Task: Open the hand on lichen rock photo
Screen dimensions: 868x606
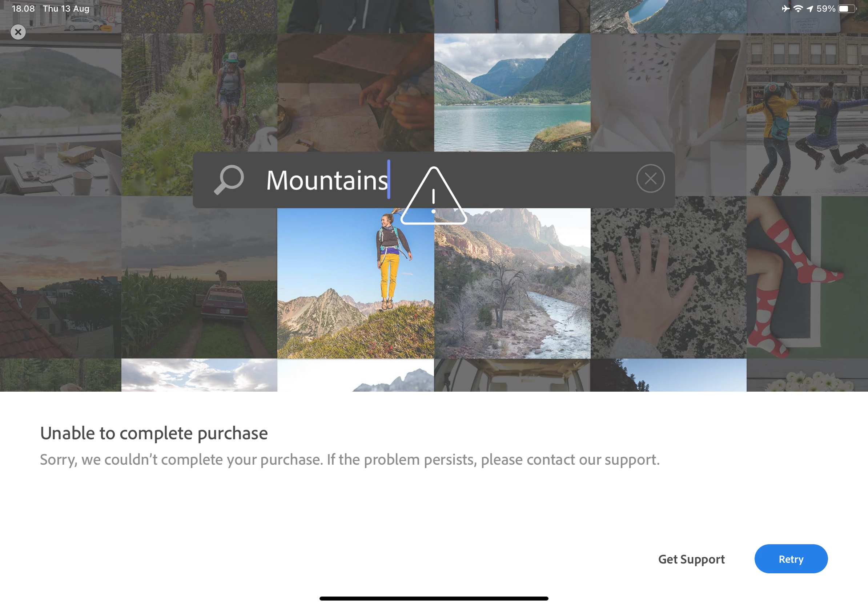Action: (668, 277)
